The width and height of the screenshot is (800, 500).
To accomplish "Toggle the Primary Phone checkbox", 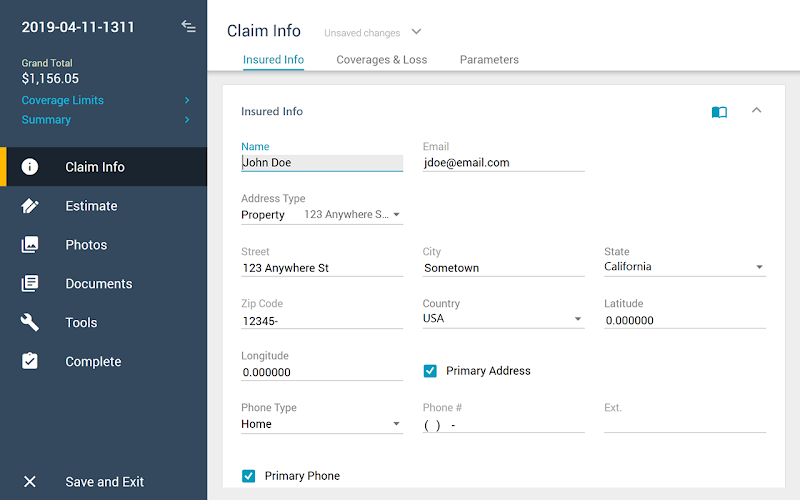I will pyautogui.click(x=248, y=476).
